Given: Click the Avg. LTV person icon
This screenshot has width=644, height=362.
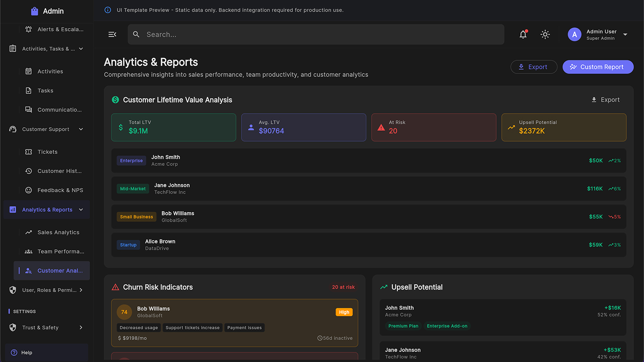Looking at the screenshot, I should point(251,127).
